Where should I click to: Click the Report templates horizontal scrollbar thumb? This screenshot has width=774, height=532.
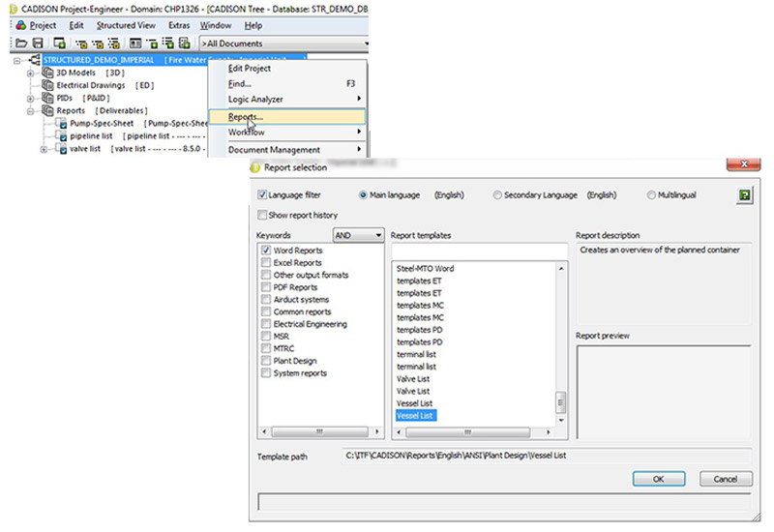tap(467, 432)
